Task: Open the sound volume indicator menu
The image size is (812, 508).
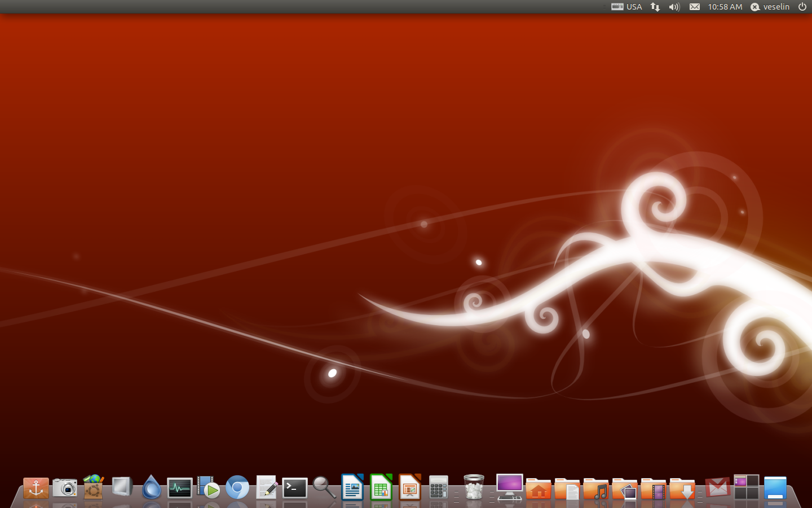Action: point(674,7)
